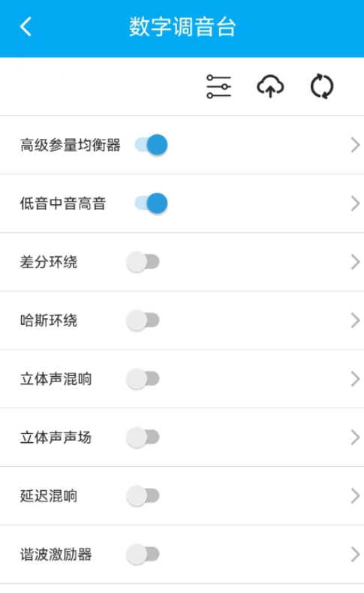Expand the 差分环绕 row chevron
364x593 pixels.
pyautogui.click(x=355, y=262)
